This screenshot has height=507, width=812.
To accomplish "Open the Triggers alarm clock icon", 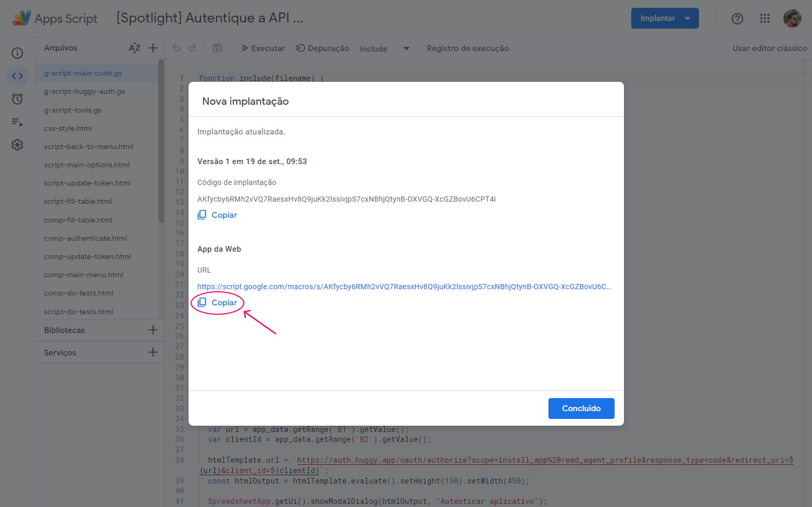I will (17, 99).
